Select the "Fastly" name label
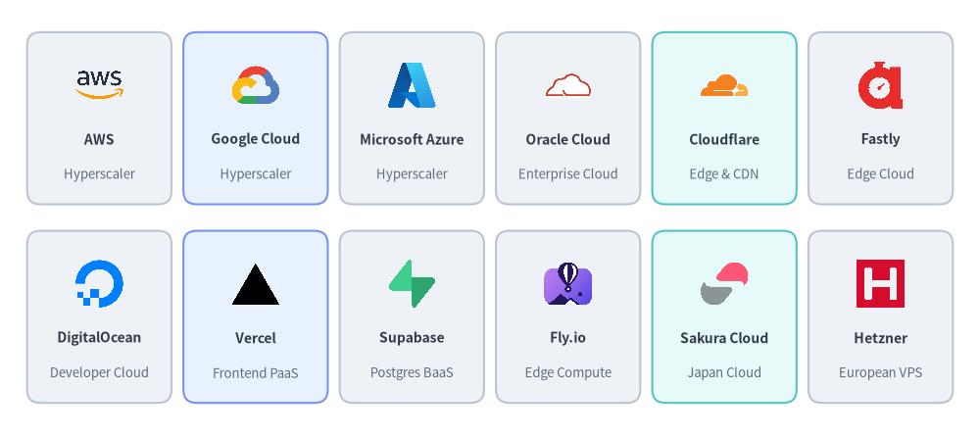 pyautogui.click(x=881, y=139)
